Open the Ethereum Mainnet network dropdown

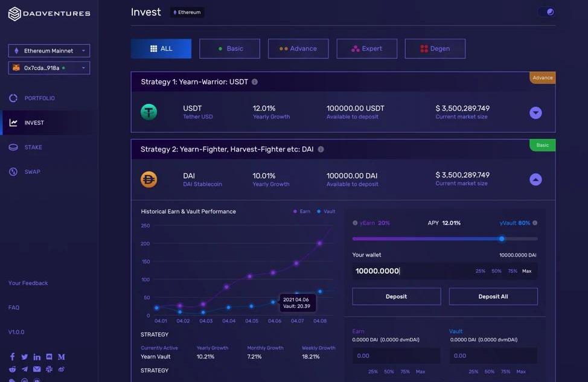point(49,51)
